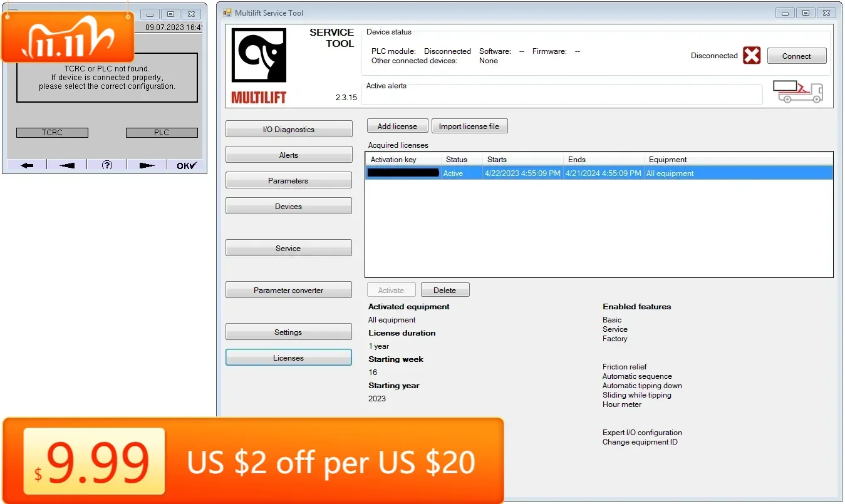Click the Add license button

[x=397, y=126]
